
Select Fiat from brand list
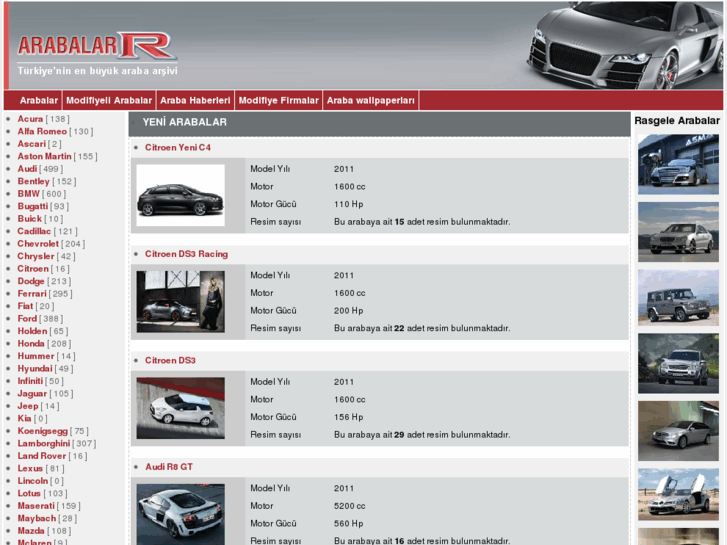coord(25,307)
